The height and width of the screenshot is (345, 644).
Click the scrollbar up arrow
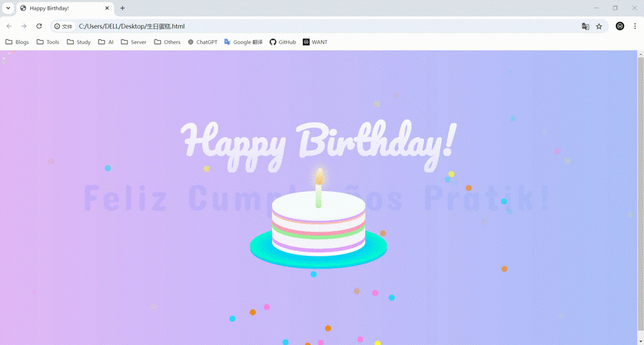(641, 54)
